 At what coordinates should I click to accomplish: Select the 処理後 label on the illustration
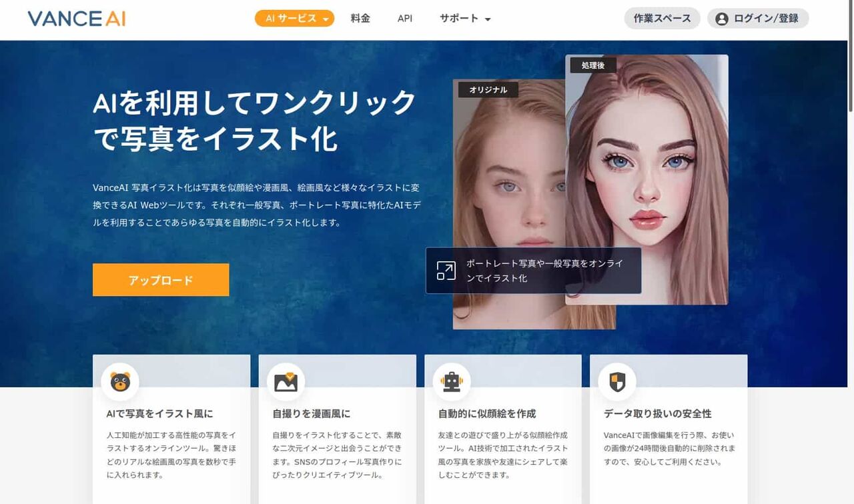click(x=592, y=65)
